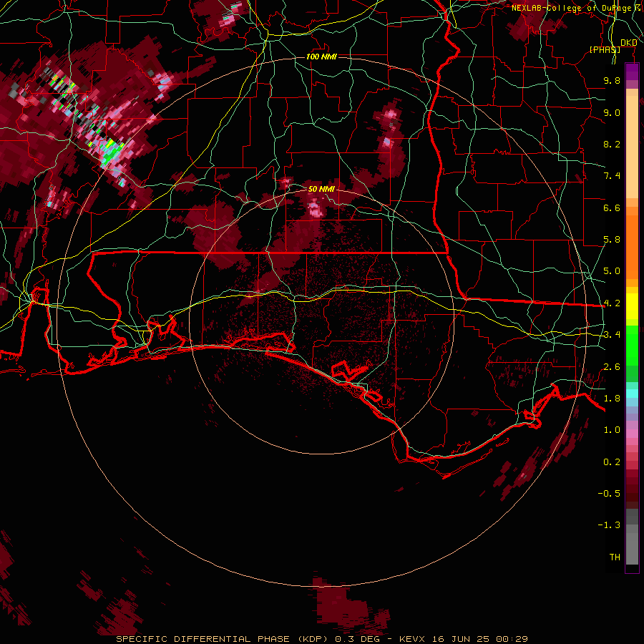Click the TH threshold label on the scale
The height and width of the screenshot is (644, 644).
pos(615,557)
